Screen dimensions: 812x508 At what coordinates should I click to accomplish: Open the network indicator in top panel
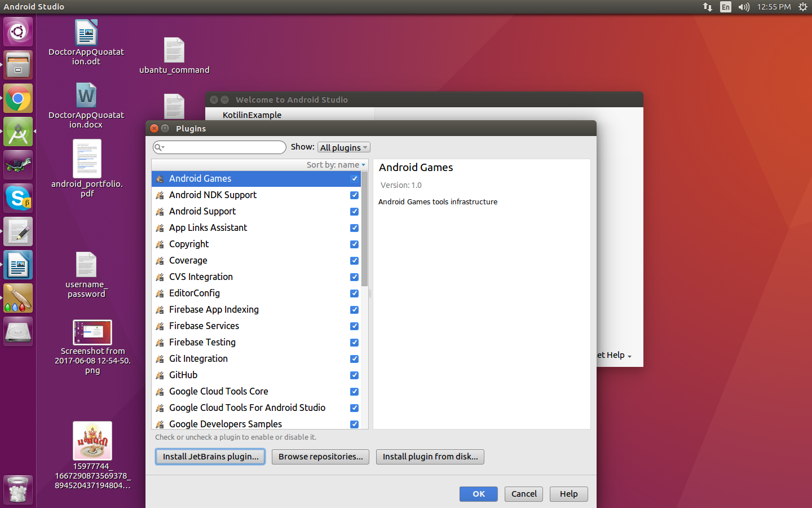pyautogui.click(x=707, y=7)
